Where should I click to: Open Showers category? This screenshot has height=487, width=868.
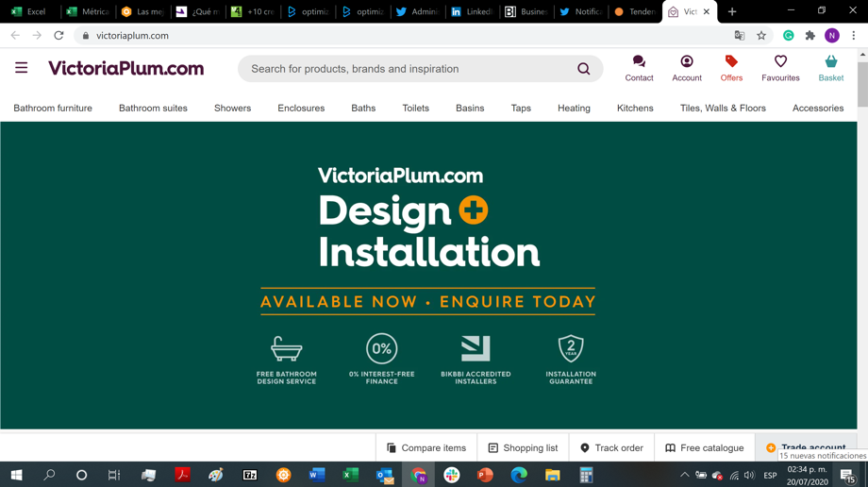[x=232, y=108]
